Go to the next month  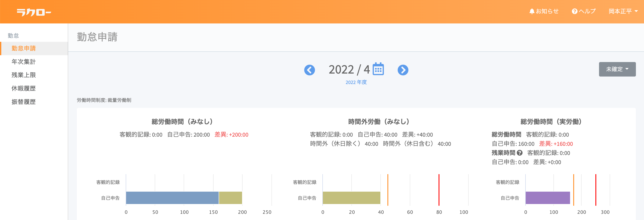click(403, 70)
